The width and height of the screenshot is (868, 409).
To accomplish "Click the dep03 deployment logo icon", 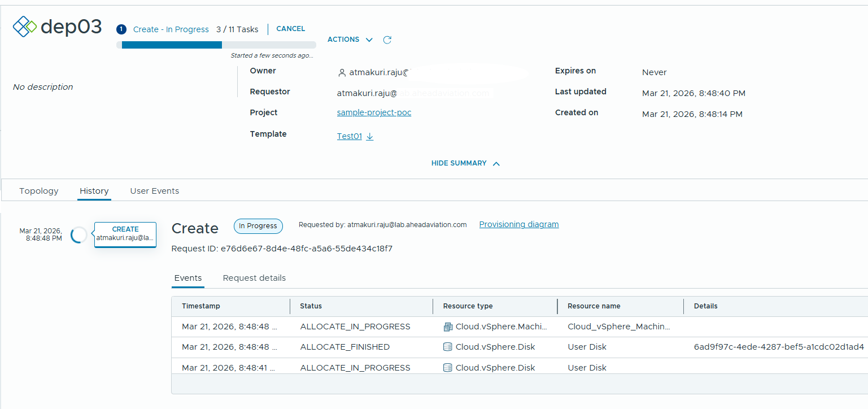I will (25, 27).
